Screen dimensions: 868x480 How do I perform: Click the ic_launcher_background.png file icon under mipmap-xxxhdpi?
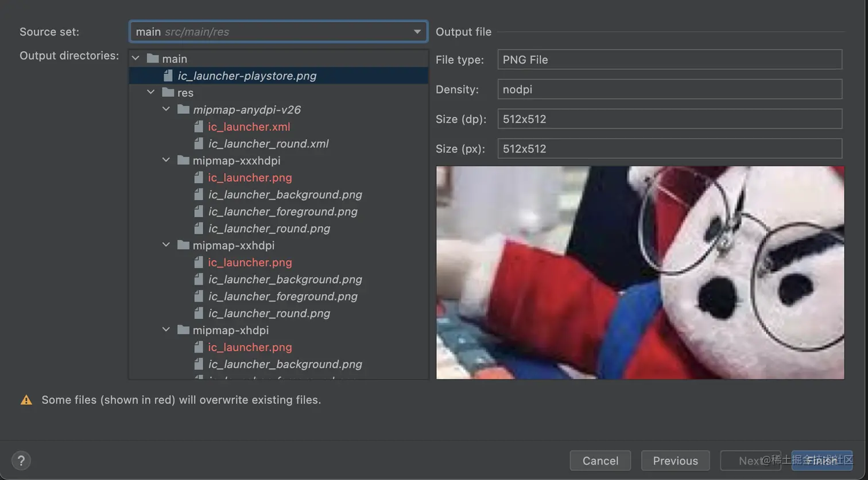click(199, 194)
